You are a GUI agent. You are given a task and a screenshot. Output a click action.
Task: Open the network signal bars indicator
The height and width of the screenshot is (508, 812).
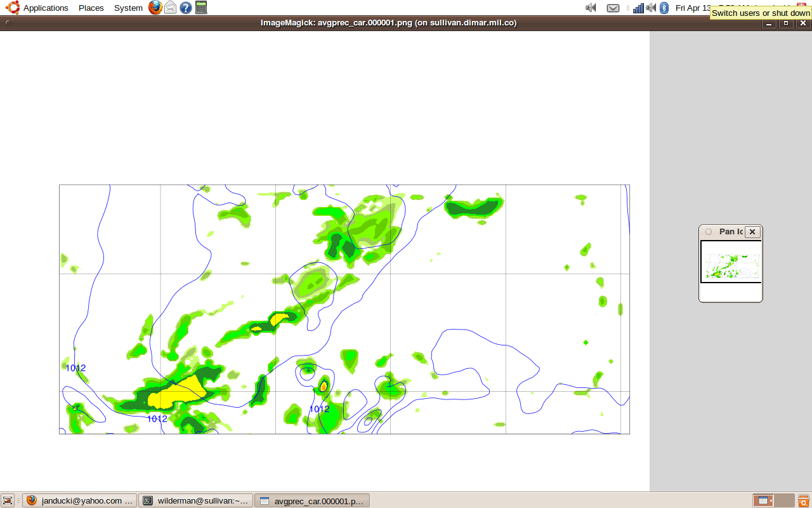click(639, 8)
